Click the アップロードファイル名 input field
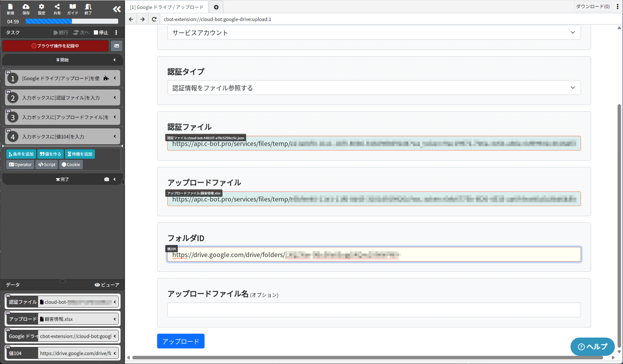 [x=374, y=310]
